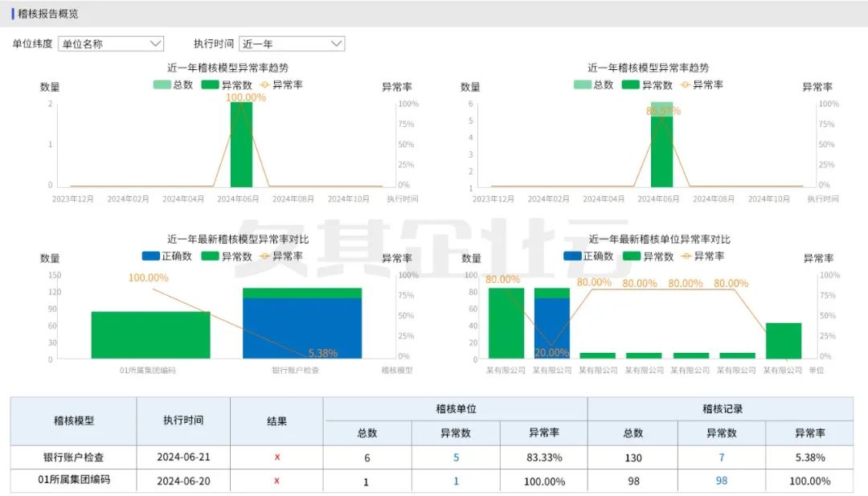The width and height of the screenshot is (868, 496).
Task: Click the 20.00% blue bar in unit chart
Action: [552, 328]
